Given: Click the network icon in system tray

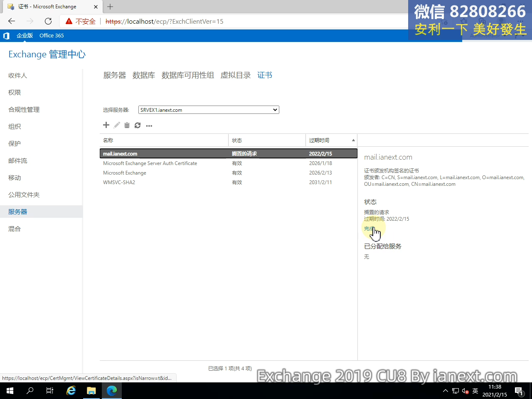Looking at the screenshot, I should tap(456, 391).
